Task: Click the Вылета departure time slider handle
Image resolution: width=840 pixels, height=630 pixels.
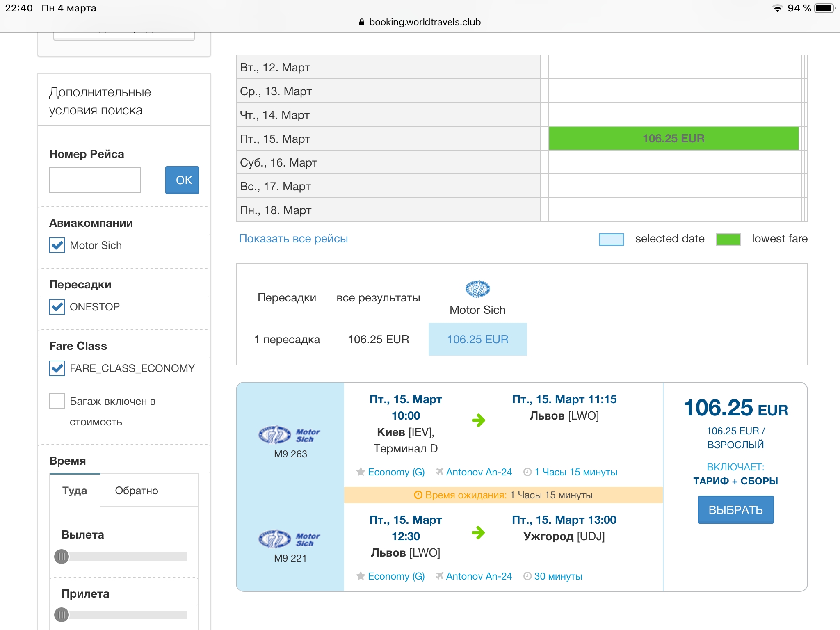Action: (62, 557)
